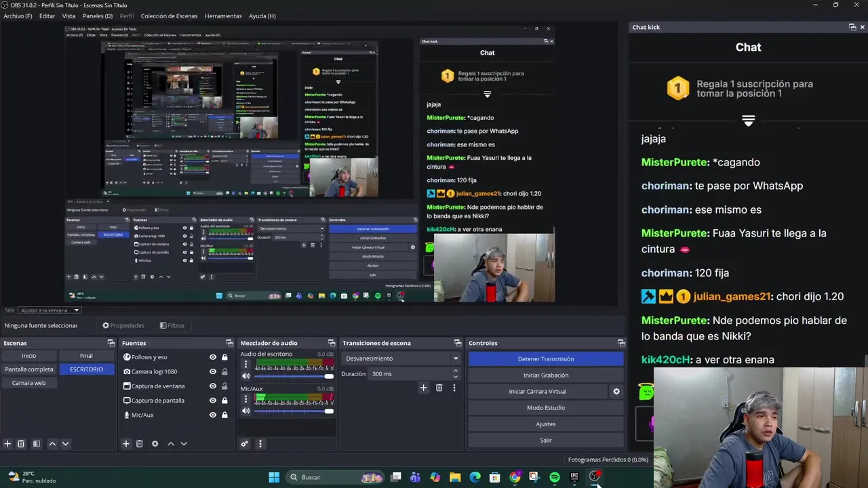Toggle lock on Captura de ventana source

(224, 386)
